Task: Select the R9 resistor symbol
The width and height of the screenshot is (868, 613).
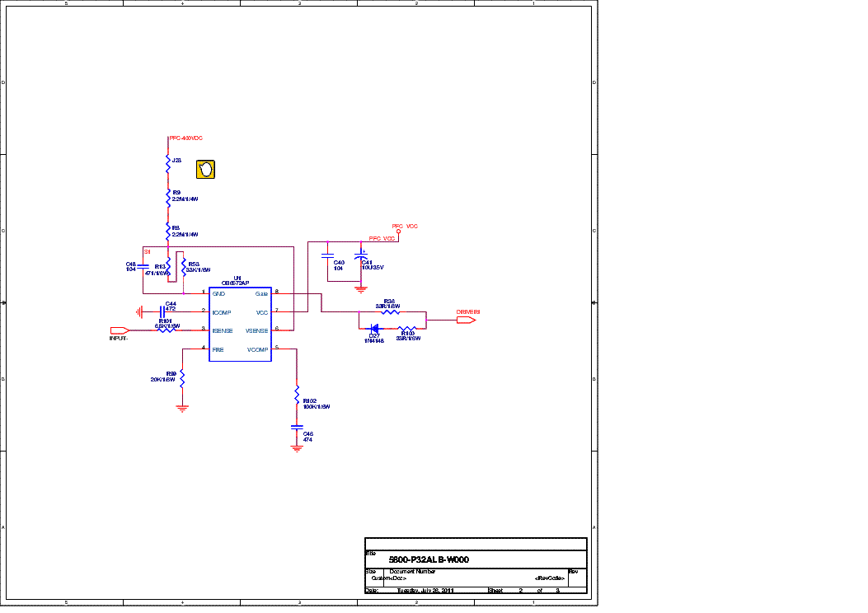Action: click(168, 198)
